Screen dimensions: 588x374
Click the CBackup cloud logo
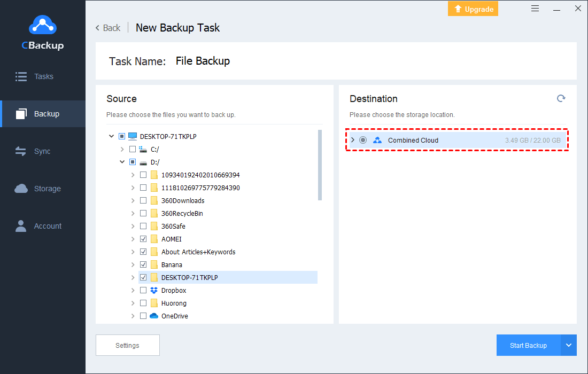[42, 25]
